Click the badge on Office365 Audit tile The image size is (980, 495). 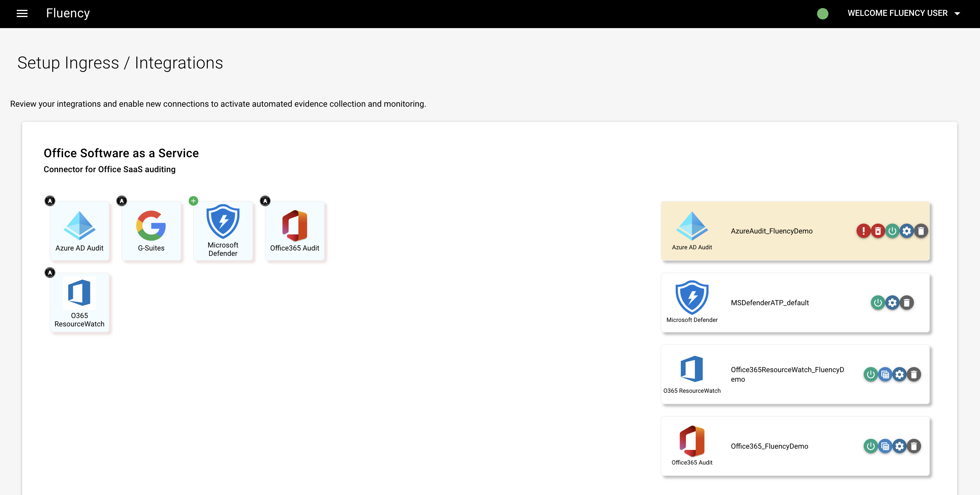click(265, 201)
